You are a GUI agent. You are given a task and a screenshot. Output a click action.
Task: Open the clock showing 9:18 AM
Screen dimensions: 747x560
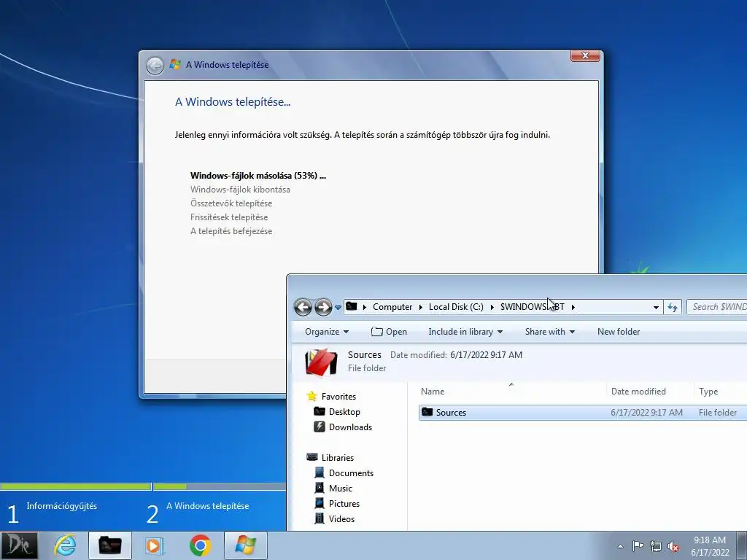(x=710, y=546)
